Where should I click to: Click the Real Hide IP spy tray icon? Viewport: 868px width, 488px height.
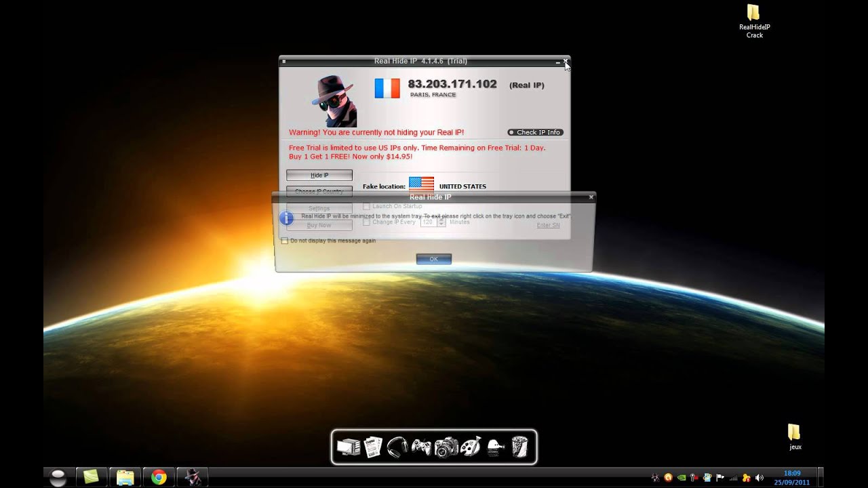coord(656,477)
